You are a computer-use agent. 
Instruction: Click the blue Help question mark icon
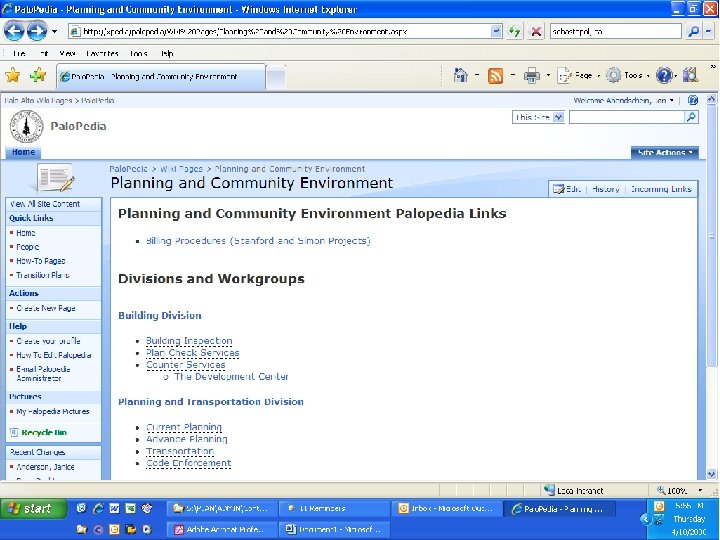click(664, 75)
